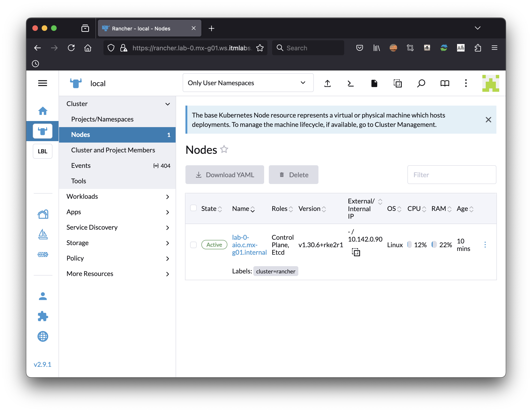The width and height of the screenshot is (532, 412).
Task: Click the CPU 12% usage bar
Action: pos(410,244)
